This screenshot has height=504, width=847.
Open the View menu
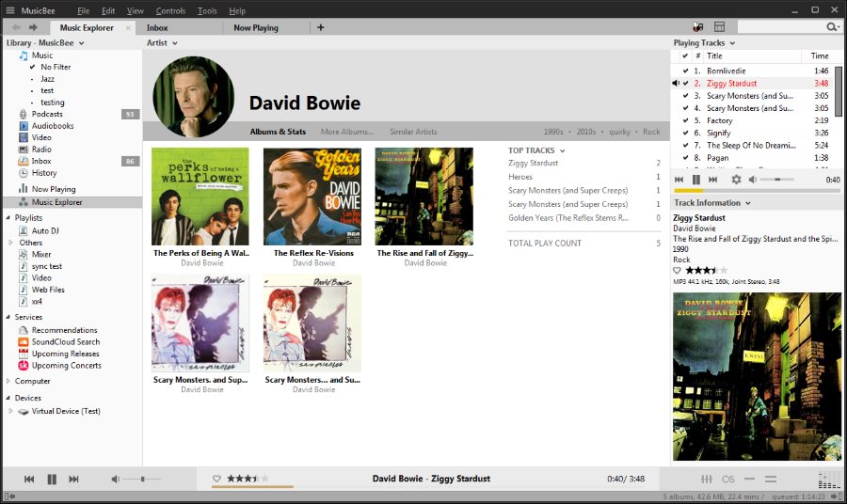pyautogui.click(x=135, y=10)
